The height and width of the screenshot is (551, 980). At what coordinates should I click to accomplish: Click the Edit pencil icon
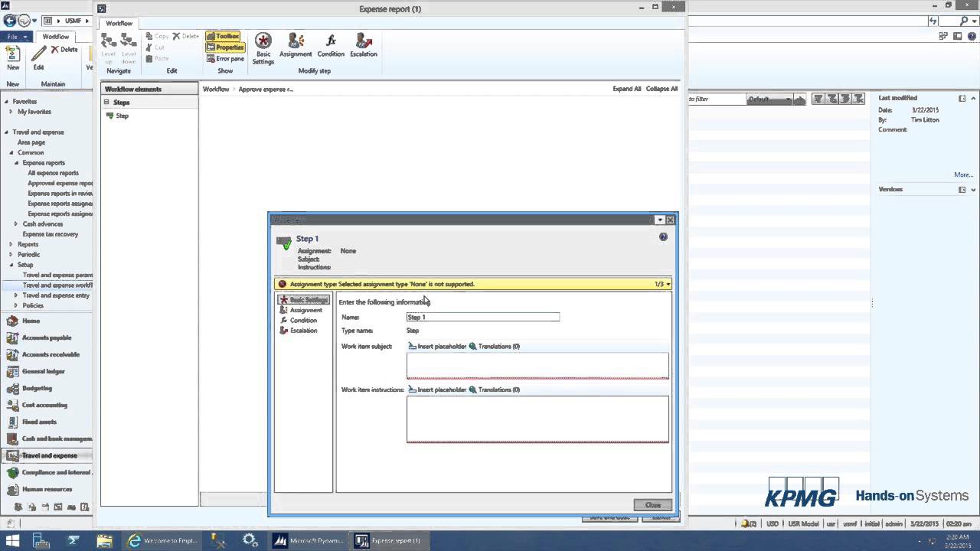click(x=38, y=57)
